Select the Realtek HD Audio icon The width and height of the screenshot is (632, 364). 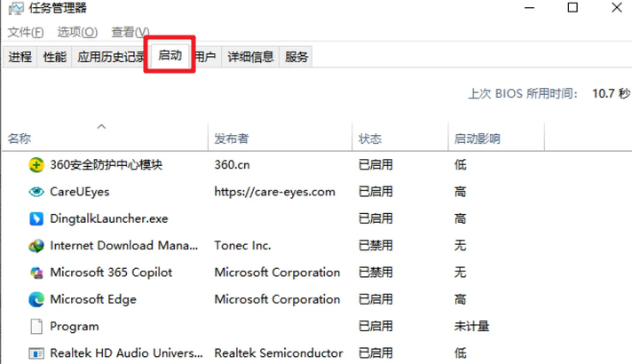36,353
